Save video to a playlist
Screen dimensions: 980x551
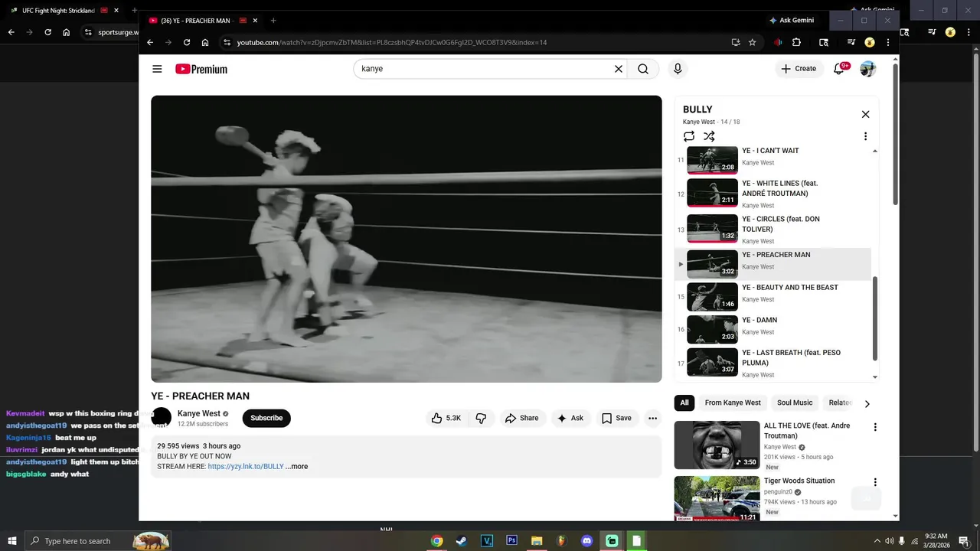point(616,418)
